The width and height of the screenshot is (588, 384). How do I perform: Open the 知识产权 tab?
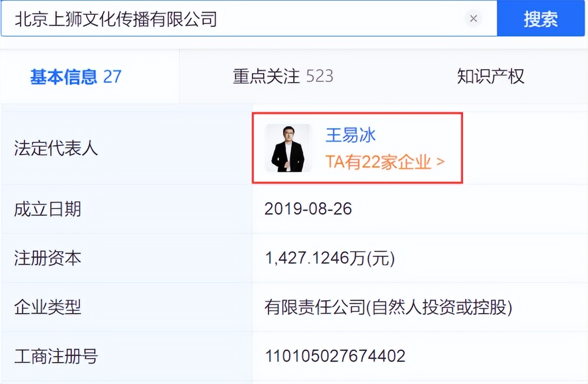point(490,77)
